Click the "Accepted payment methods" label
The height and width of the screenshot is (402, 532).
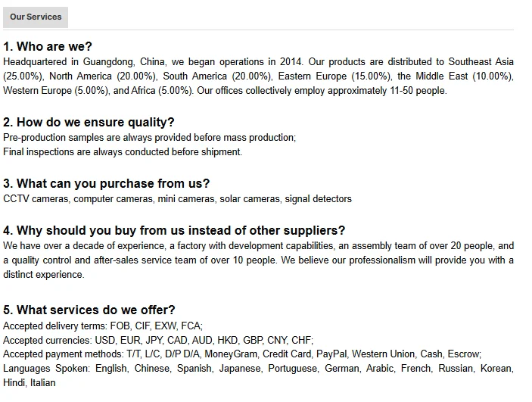(x=62, y=354)
